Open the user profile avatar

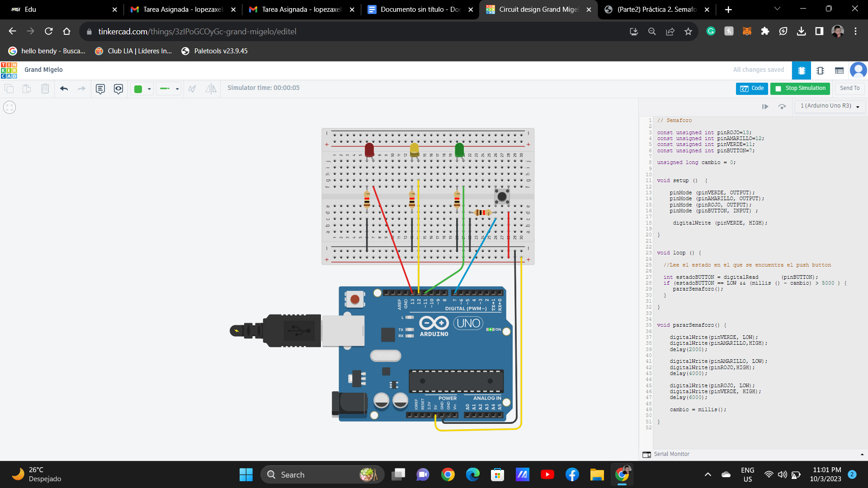[858, 70]
